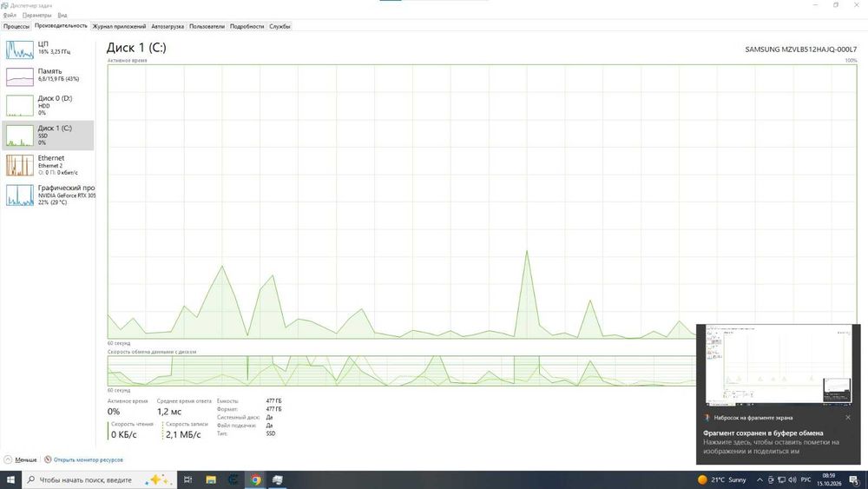The image size is (868, 489).
Task: Click the sparkles icon in search box
Action: (156, 479)
